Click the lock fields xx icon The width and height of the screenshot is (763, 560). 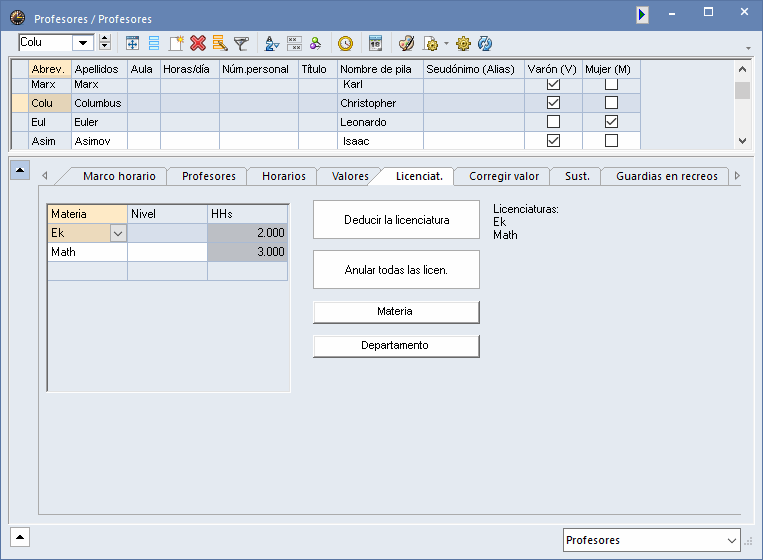pos(294,43)
